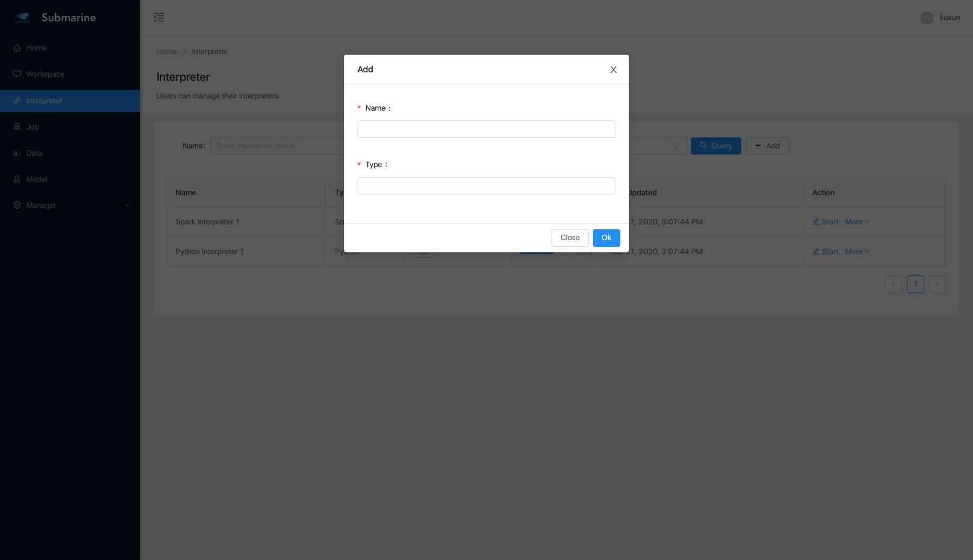Open the status dropdown next to Query
This screenshot has width=973, height=560.
[657, 146]
